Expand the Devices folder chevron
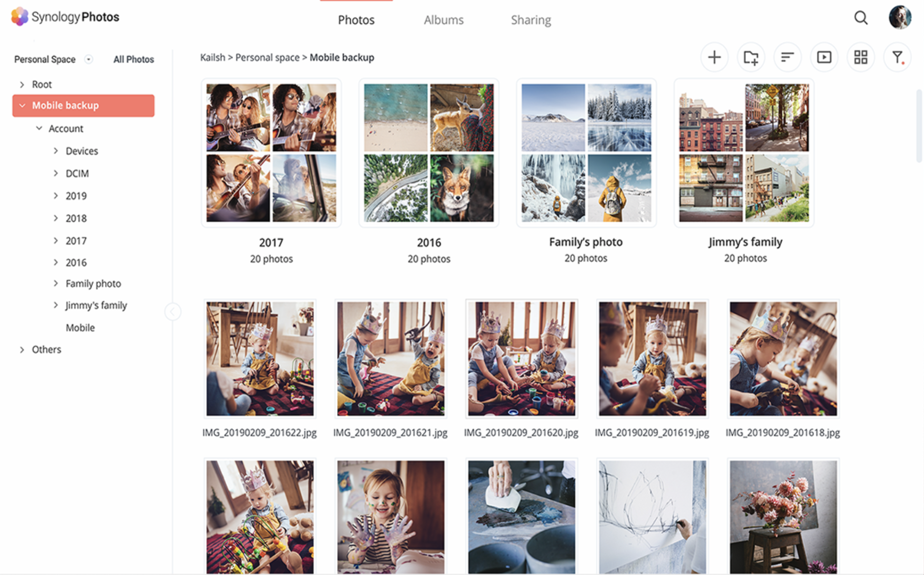 click(x=56, y=151)
